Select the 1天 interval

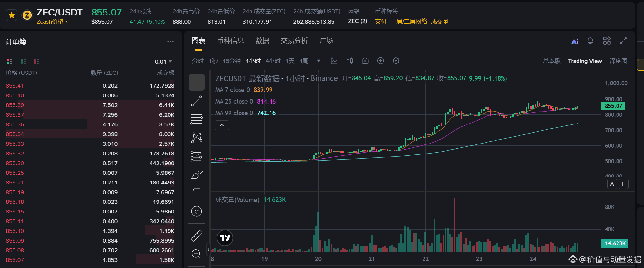[x=290, y=61]
